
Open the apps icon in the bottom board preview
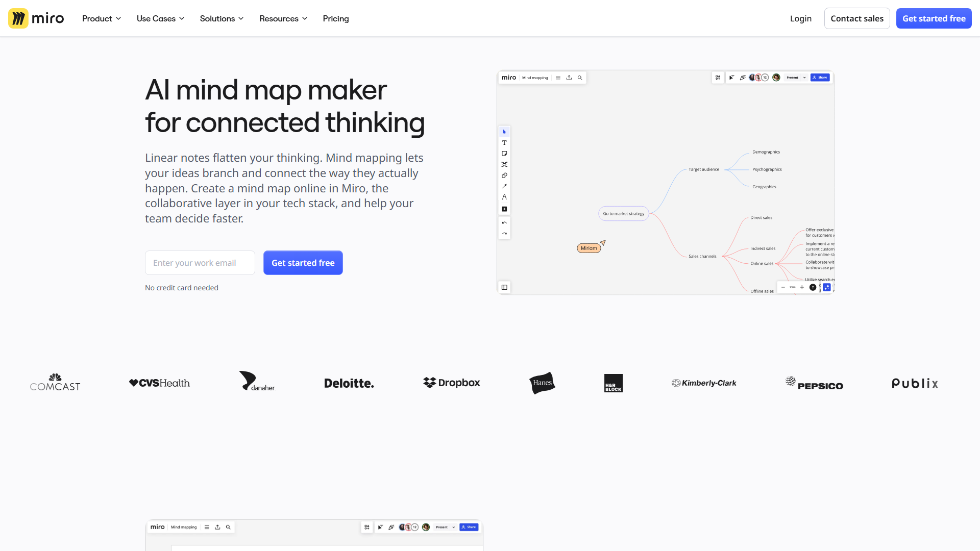coord(366,527)
